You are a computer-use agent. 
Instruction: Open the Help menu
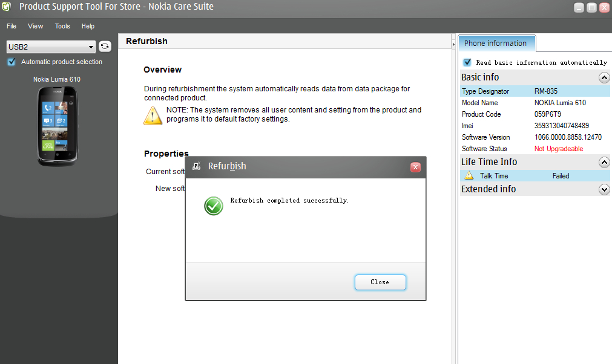click(88, 26)
